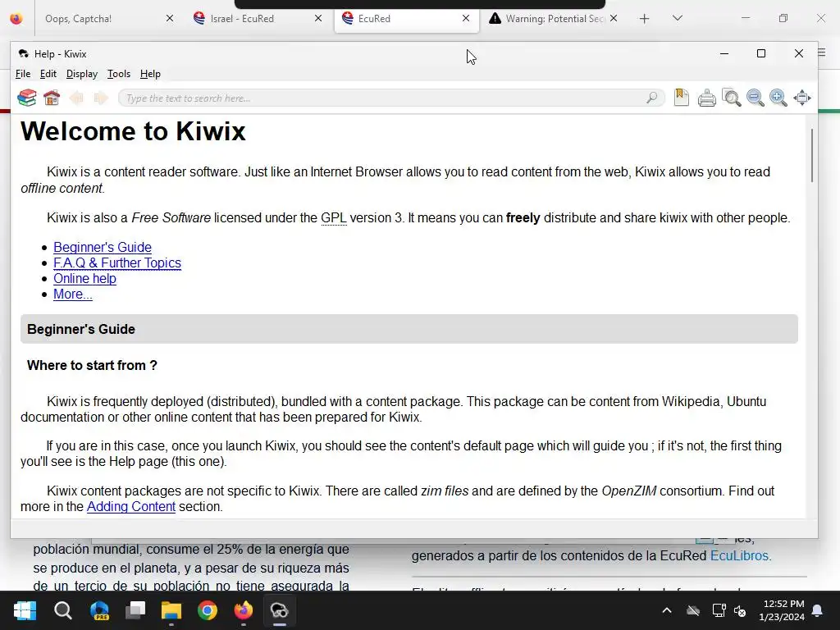Click the Kiwix vertical scrollbar thumb
The height and width of the screenshot is (630, 840).
coord(811,155)
